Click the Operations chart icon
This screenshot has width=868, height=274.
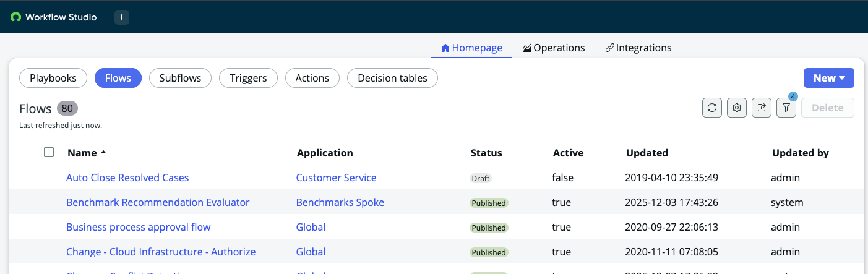coord(527,48)
